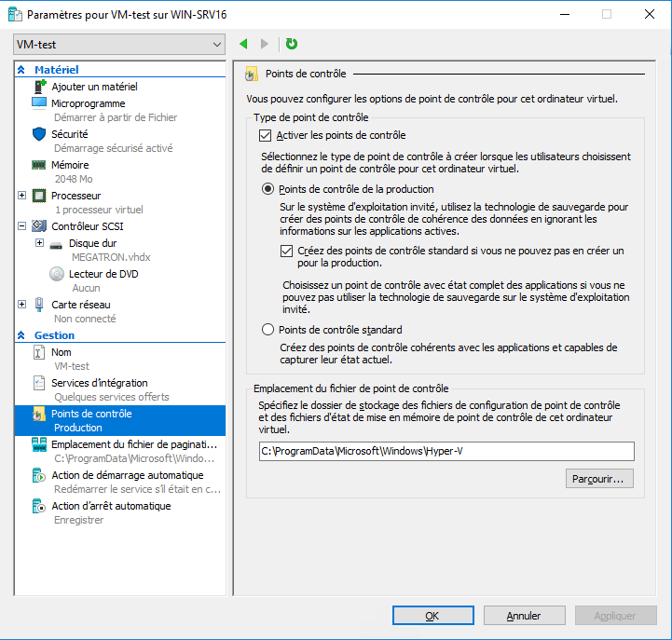The image size is (672, 640).
Task: Click Quelques services offerts text
Action: (x=112, y=397)
